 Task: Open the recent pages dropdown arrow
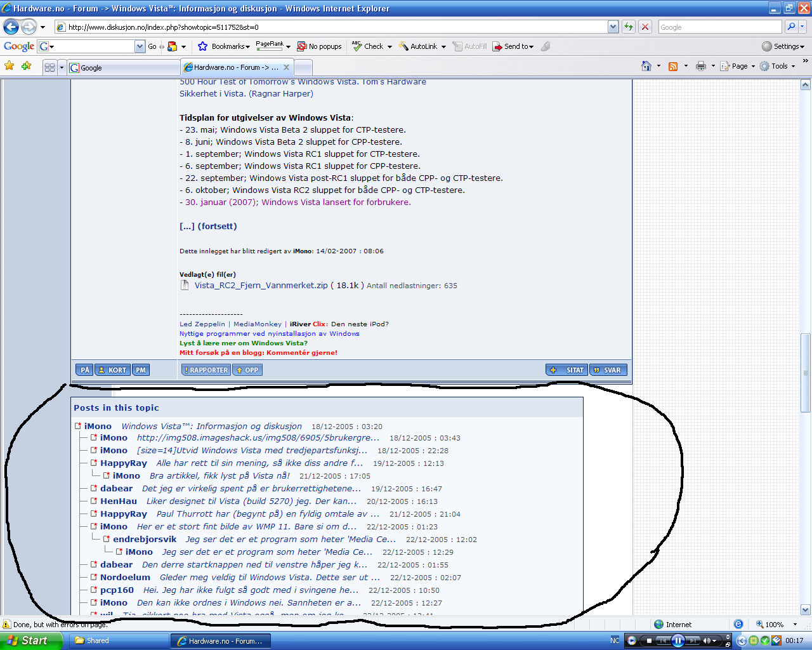pos(43,27)
